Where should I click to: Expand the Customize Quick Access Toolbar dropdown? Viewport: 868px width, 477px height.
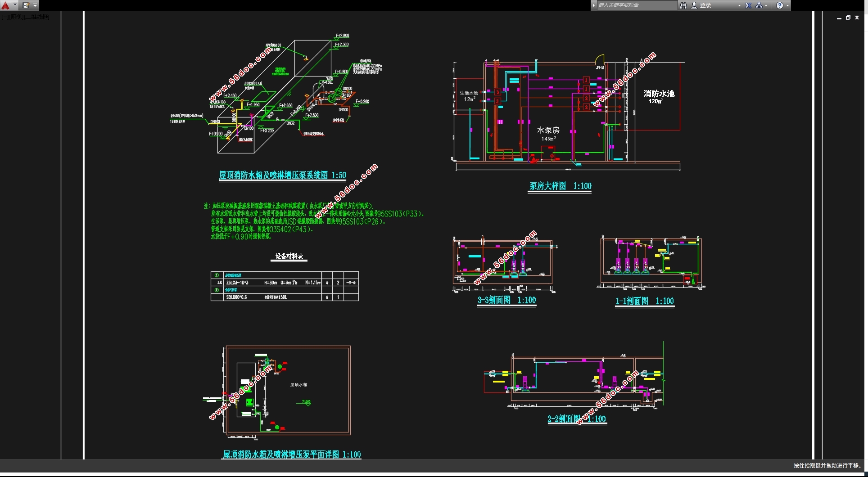tap(35, 5)
